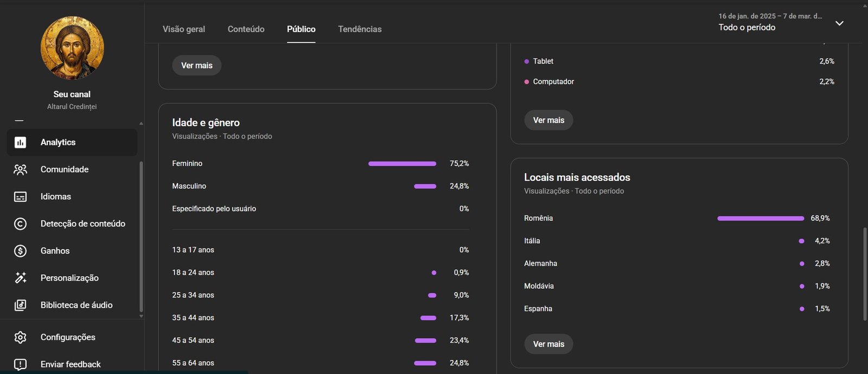The width and height of the screenshot is (868, 374).
Task: Switch to the Visão geral tab
Action: [x=184, y=29]
